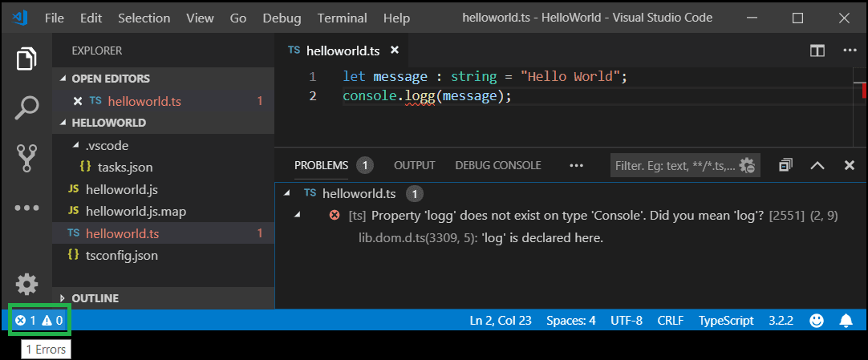Click the TypeScript language mode in status bar
The width and height of the screenshot is (868, 360).
click(725, 321)
